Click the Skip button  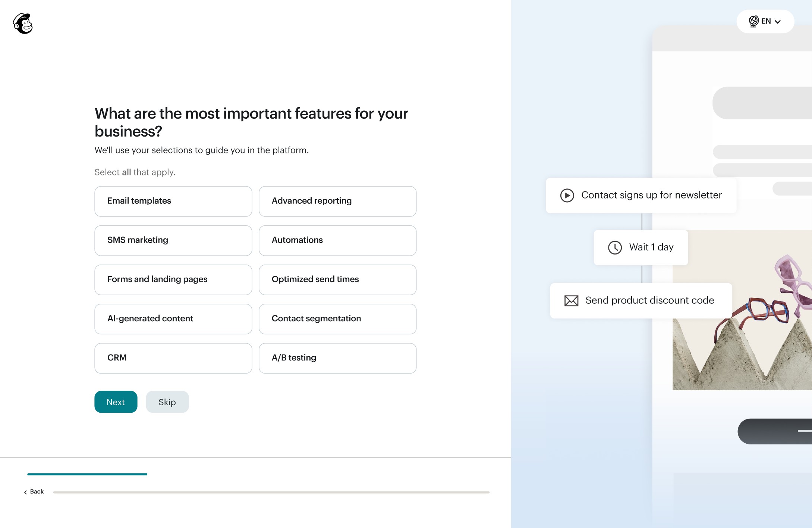pyautogui.click(x=167, y=402)
